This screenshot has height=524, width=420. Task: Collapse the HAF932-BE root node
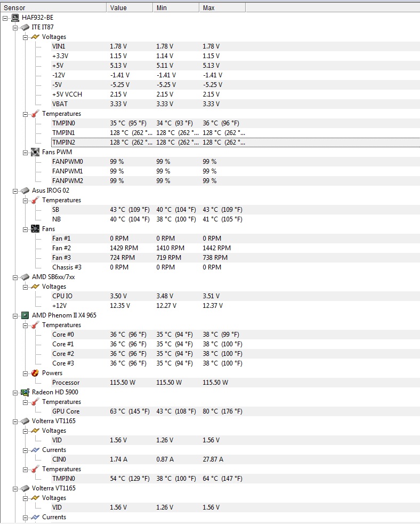pos(5,18)
